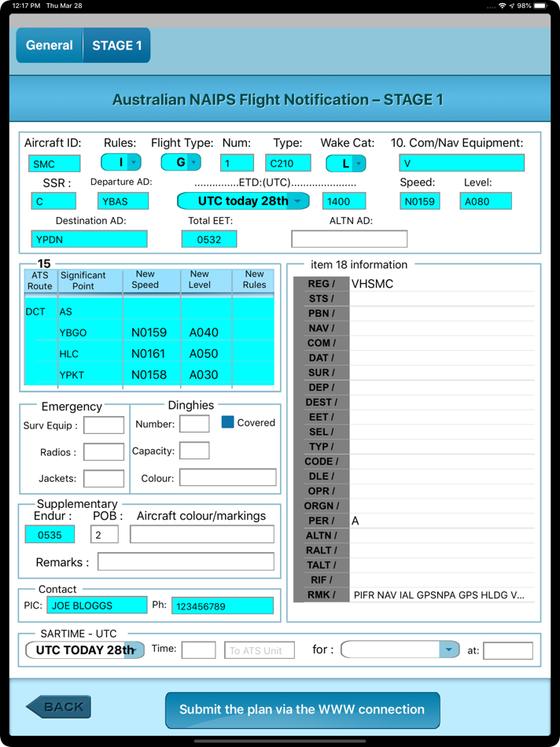Select the Jackets field
560x747 pixels.
[104, 478]
